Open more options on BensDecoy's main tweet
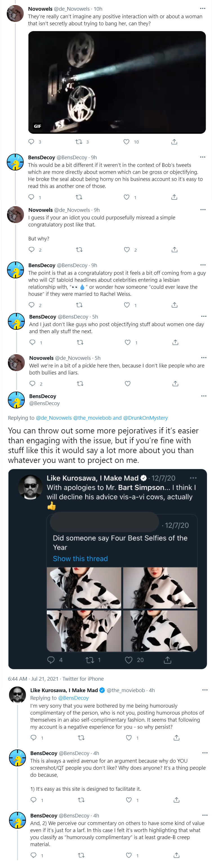The width and height of the screenshot is (212, 868). coord(204,396)
